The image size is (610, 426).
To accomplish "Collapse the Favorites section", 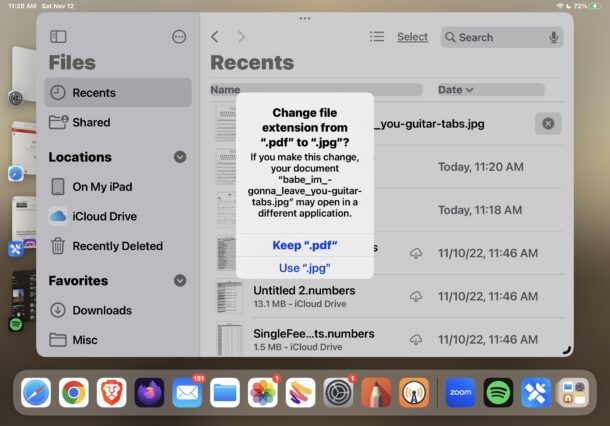I will coord(180,281).
